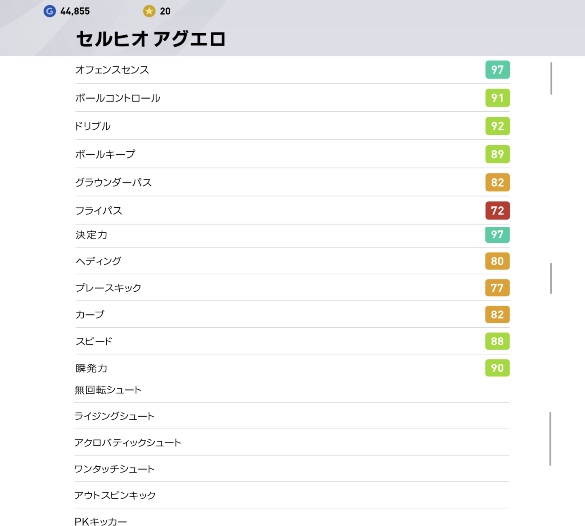This screenshot has width=585, height=526.
Task: Select the green 90 瞬発力 badge
Action: click(497, 368)
